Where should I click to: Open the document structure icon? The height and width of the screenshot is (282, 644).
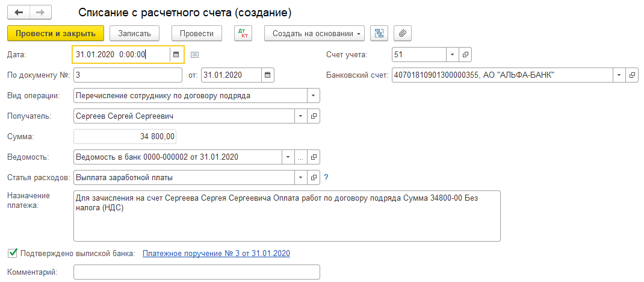pos(379,33)
